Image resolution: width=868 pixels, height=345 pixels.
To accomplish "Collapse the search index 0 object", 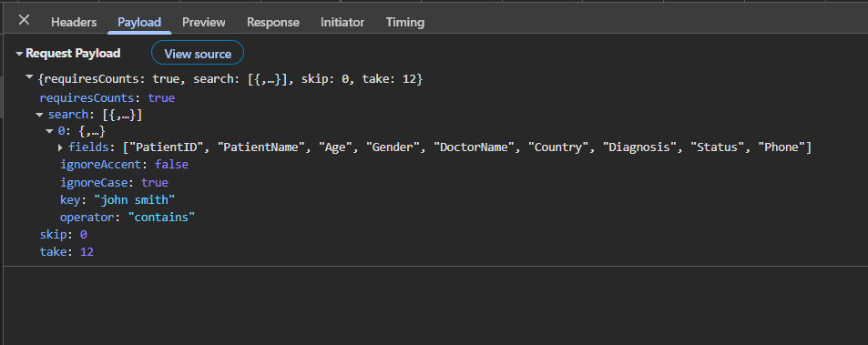I will tap(50, 132).
